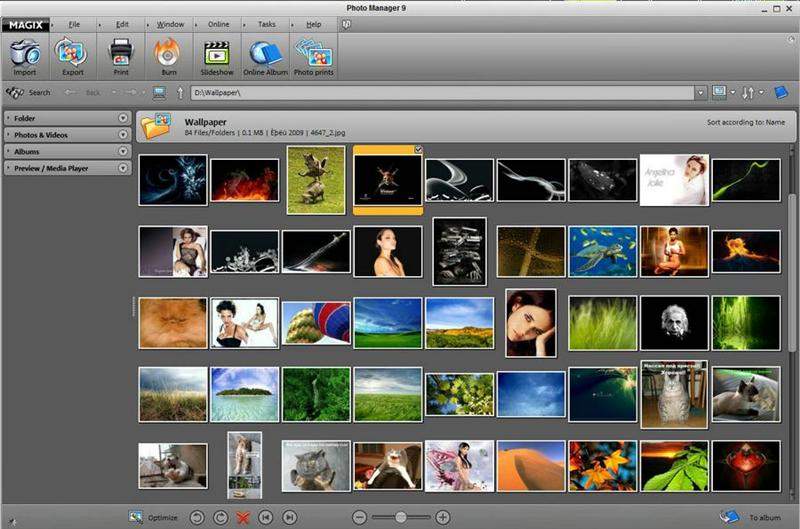The height and width of the screenshot is (529, 800).
Task: Open the Tasks menu
Action: (266, 24)
